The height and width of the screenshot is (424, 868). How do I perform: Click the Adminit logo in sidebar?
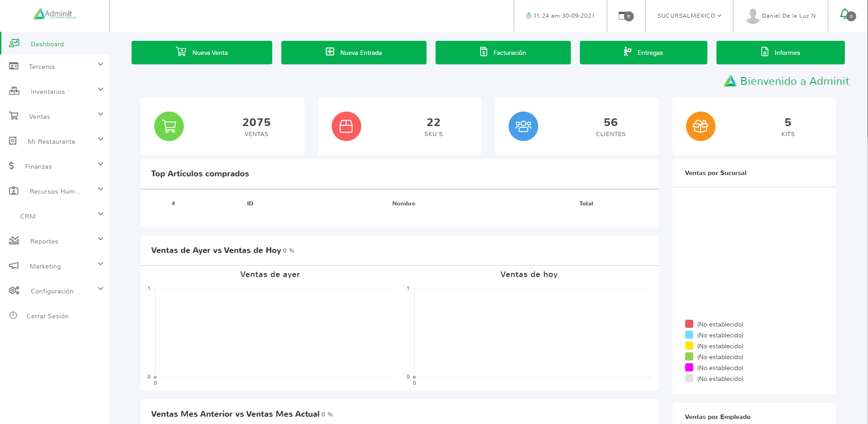tap(54, 14)
